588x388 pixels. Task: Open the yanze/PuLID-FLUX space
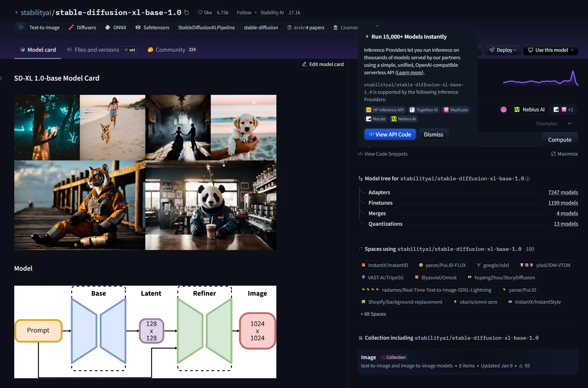[442, 265]
